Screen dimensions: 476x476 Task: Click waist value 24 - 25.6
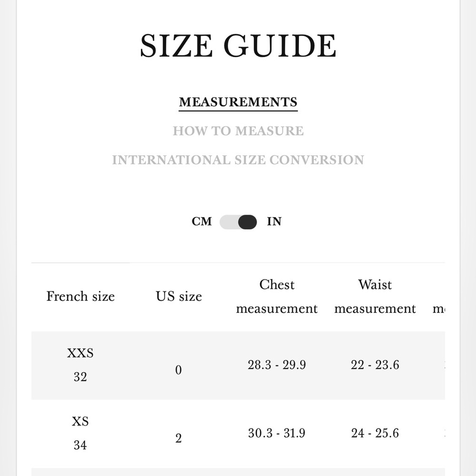tap(375, 433)
